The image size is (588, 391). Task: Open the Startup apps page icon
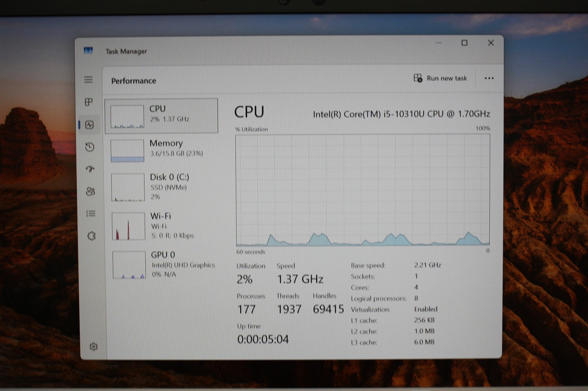[90, 169]
